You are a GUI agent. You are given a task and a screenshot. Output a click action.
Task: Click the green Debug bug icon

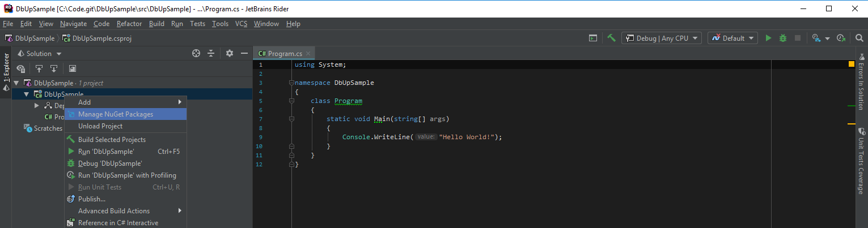click(x=783, y=38)
